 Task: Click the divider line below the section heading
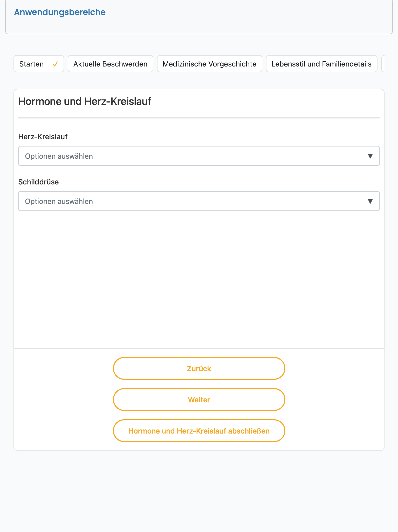click(x=199, y=118)
